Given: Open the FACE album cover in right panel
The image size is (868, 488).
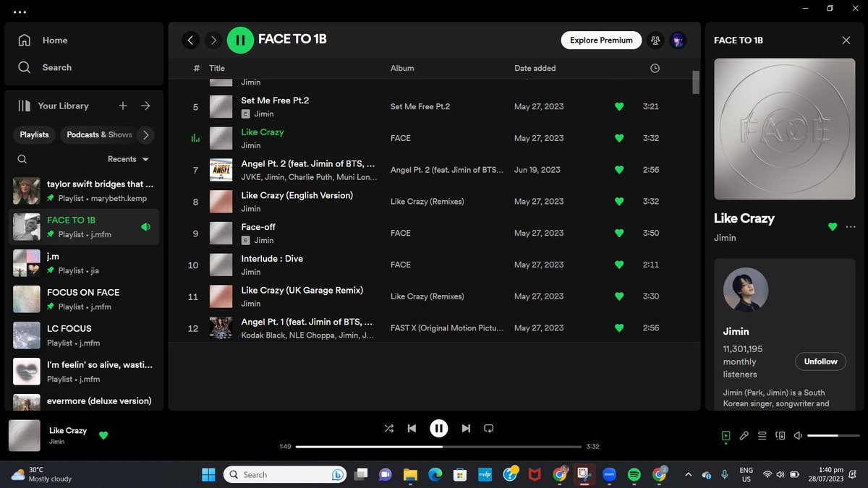Looking at the screenshot, I should (x=785, y=129).
